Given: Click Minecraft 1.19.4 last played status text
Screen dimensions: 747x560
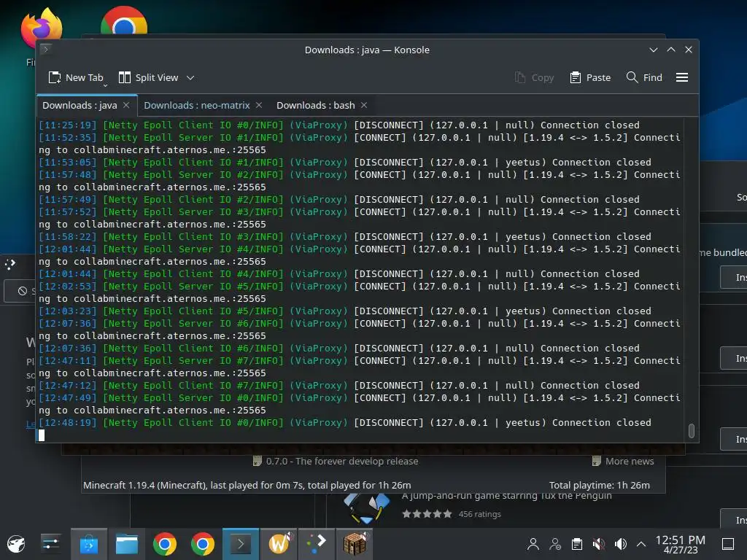Looking at the screenshot, I should 247,485.
